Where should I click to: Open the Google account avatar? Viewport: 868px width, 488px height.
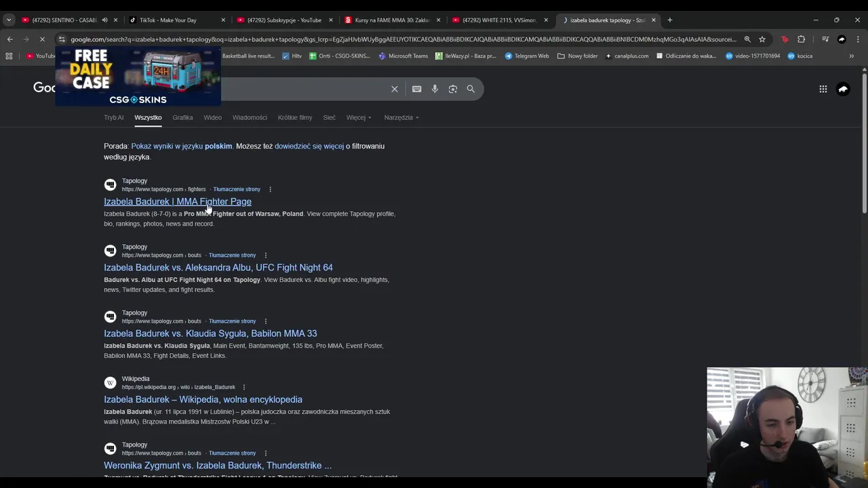843,89
